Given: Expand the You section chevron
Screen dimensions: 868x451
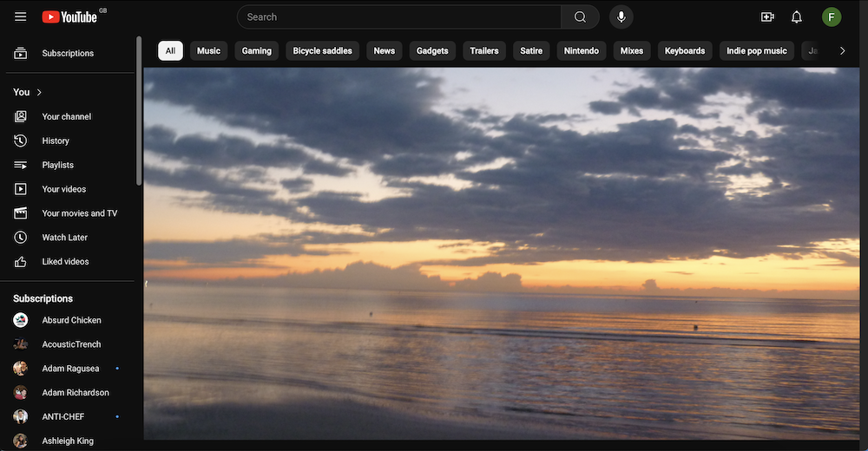Looking at the screenshot, I should [x=40, y=92].
